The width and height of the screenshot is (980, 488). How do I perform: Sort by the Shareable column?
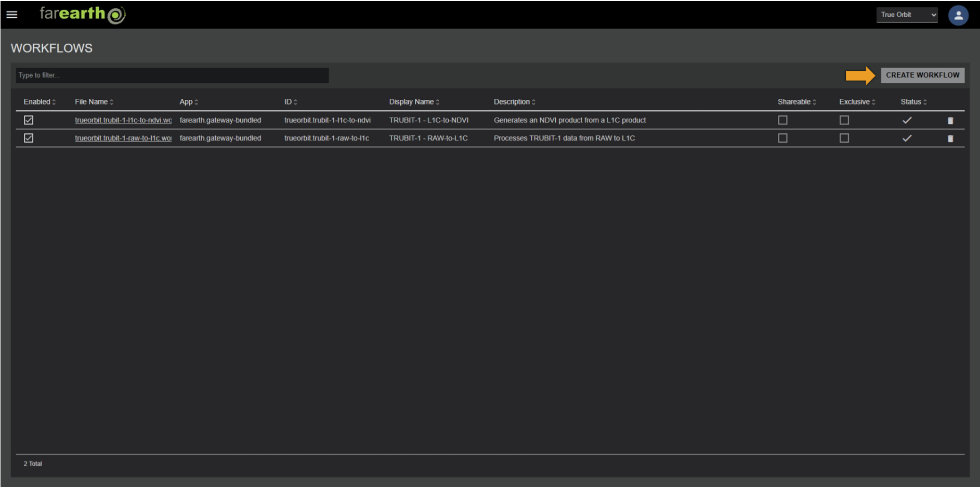(x=797, y=102)
